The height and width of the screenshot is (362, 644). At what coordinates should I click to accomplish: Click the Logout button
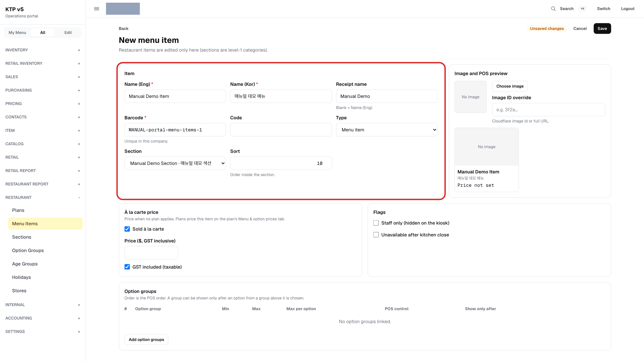(627, 9)
